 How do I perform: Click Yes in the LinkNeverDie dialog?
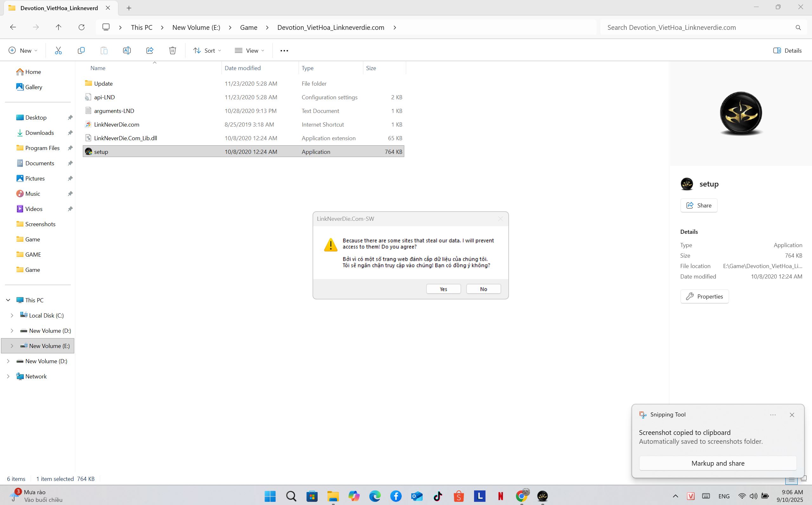tap(443, 289)
